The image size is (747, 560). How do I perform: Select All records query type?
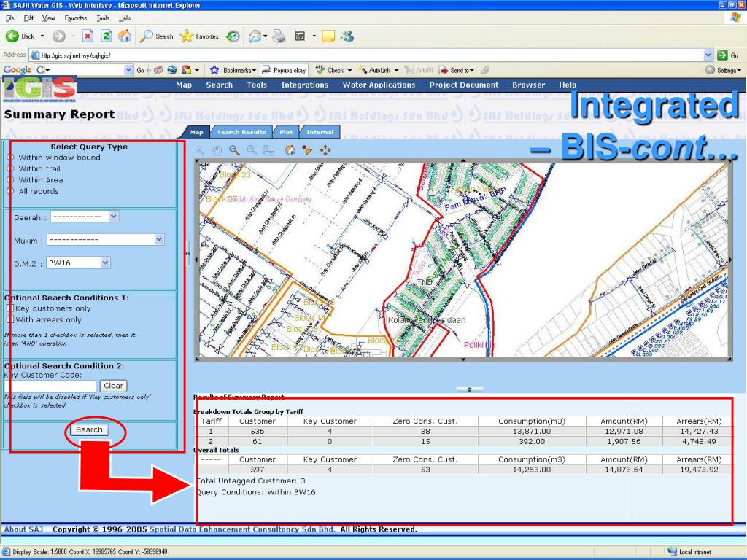10,191
